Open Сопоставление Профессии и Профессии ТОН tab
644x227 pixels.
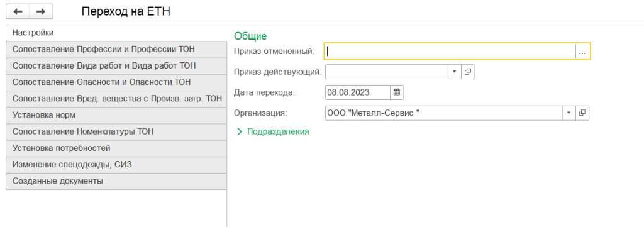(116, 49)
